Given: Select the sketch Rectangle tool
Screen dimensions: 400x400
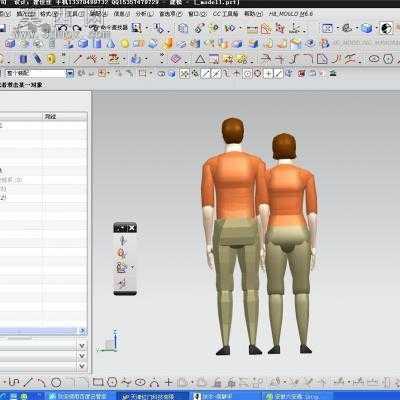Looking at the screenshot, I should click(x=98, y=382).
